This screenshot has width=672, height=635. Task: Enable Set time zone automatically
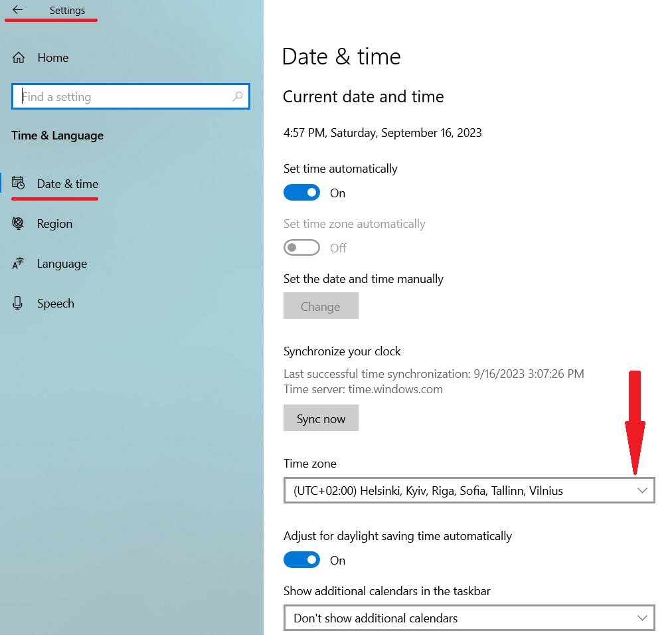(x=301, y=247)
